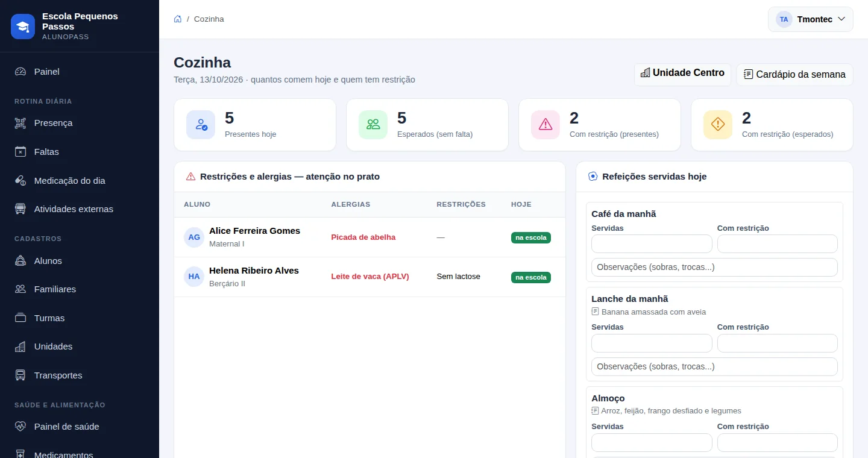This screenshot has height=458, width=868.
Task: Click the AG avatar for Alice
Action: (194, 237)
